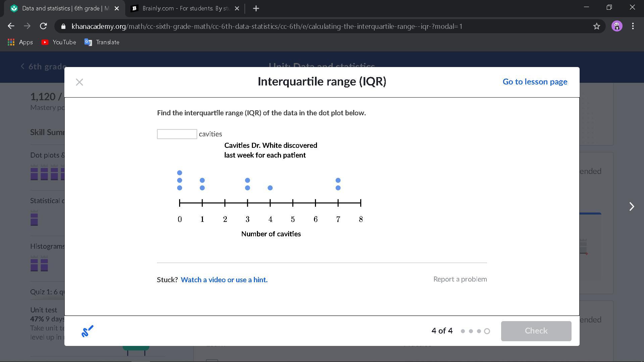Open the scratchpad pencil tool
The height and width of the screenshot is (362, 644).
(x=88, y=331)
